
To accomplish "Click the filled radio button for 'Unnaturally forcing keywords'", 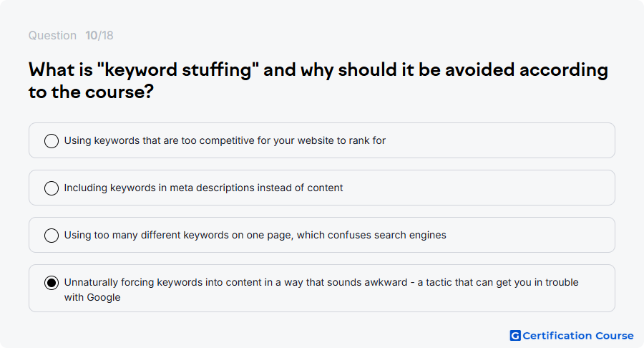I will [52, 283].
